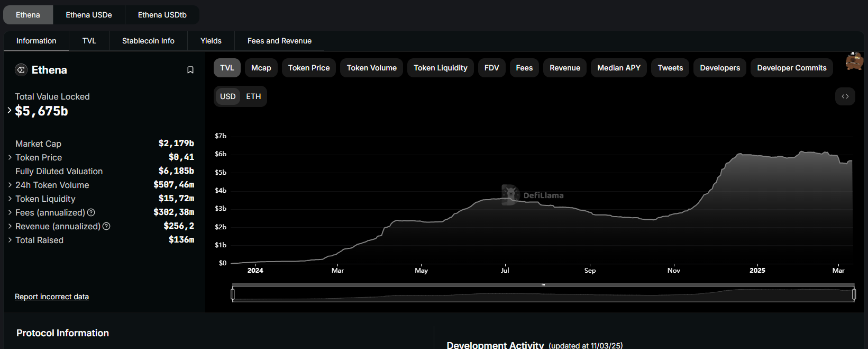Click the Jul x-axis label

[505, 270]
